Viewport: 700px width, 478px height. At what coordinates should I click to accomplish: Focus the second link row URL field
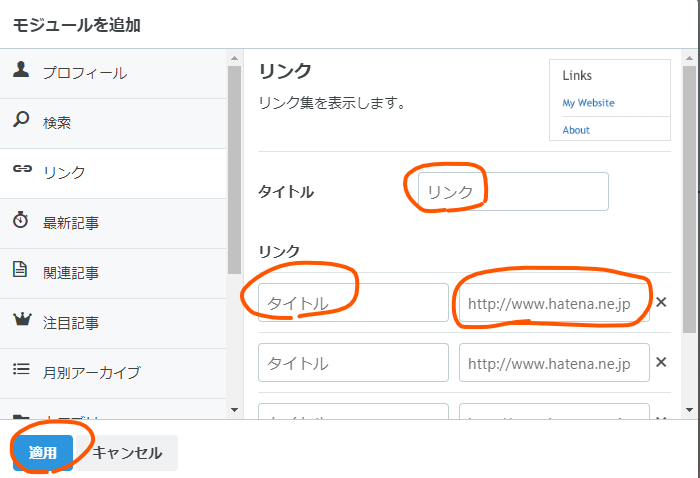554,362
